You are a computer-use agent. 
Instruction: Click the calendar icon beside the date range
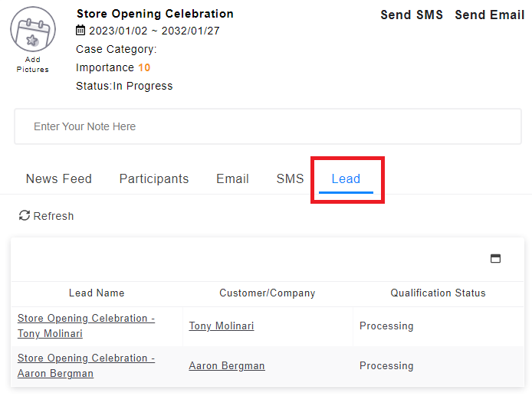(81, 31)
